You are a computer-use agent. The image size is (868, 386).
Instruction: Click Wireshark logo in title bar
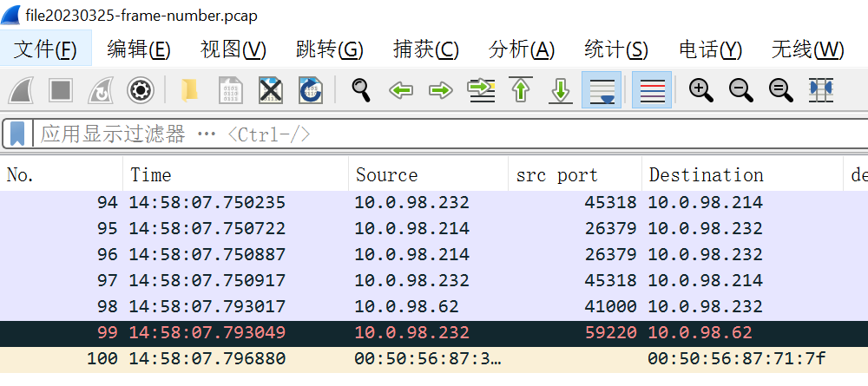10,15
